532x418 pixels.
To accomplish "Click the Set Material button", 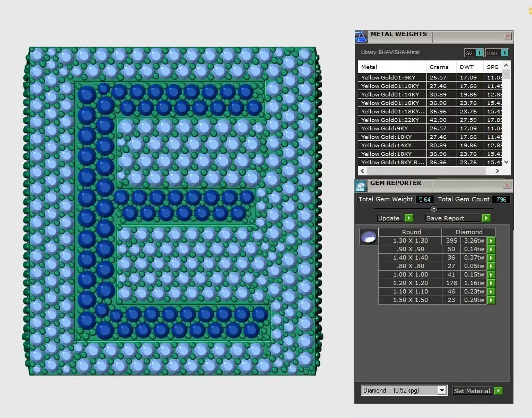I will (473, 391).
